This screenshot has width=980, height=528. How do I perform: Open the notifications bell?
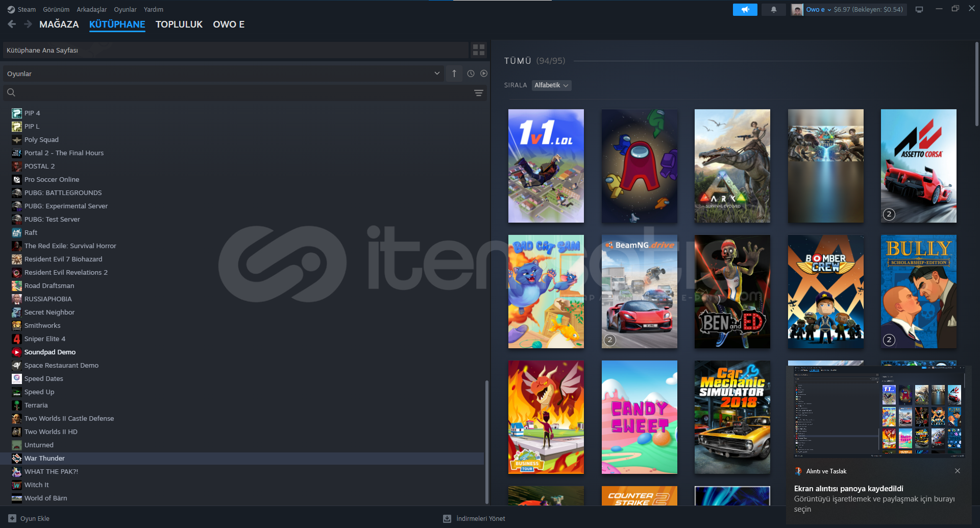tap(773, 10)
